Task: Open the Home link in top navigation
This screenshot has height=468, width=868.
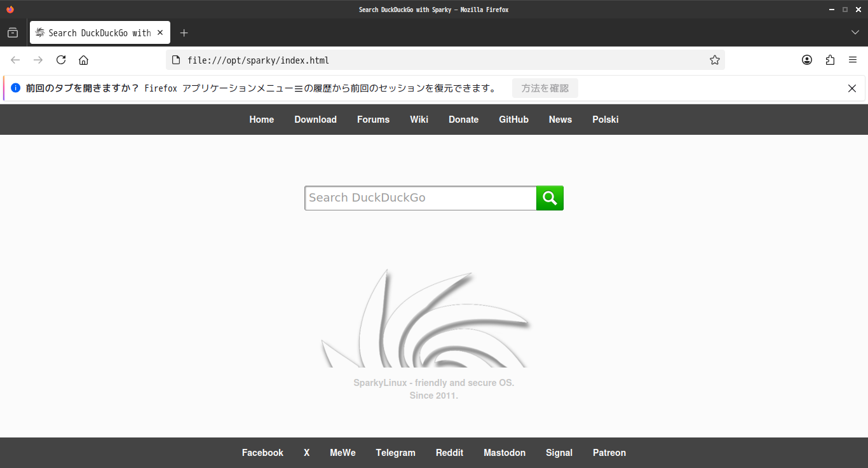Action: click(x=262, y=120)
